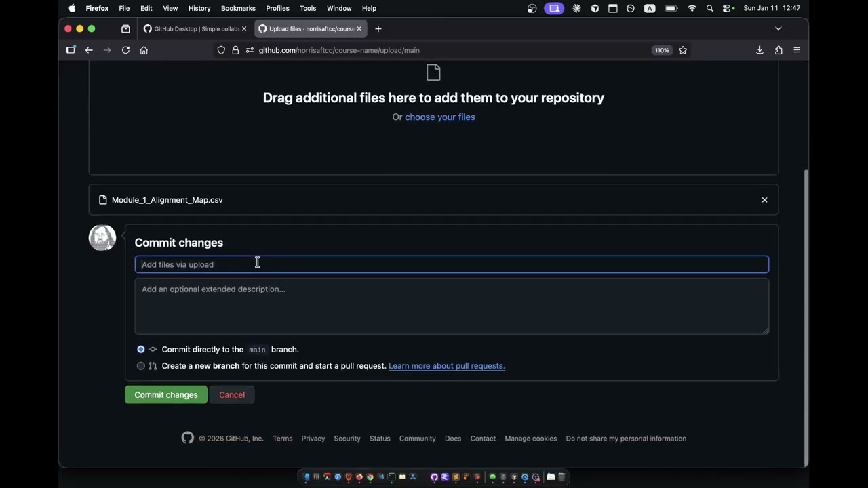
Task: Click the Cancel button
Action: click(x=232, y=395)
